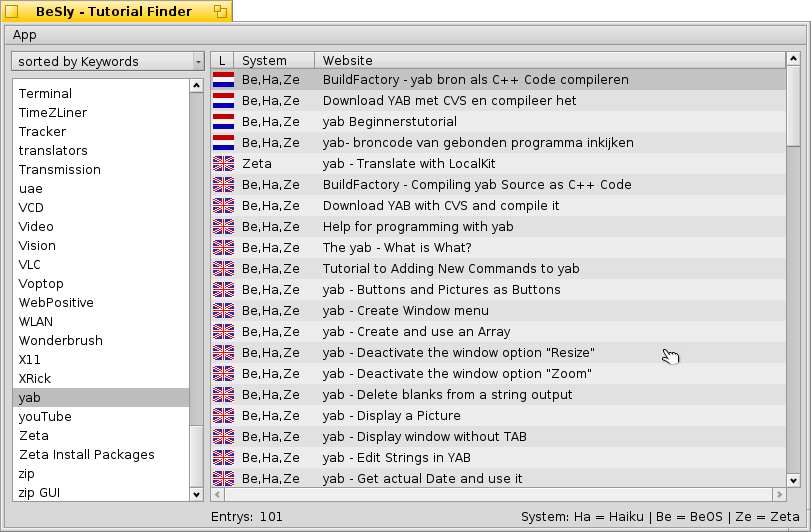Click the Dutch flag on the BuildFactory yab bron row

(223, 80)
